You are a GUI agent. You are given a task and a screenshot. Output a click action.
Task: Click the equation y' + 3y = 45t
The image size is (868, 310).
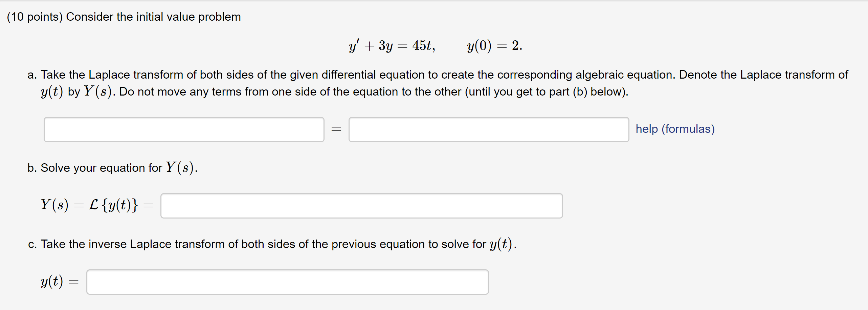(x=392, y=46)
